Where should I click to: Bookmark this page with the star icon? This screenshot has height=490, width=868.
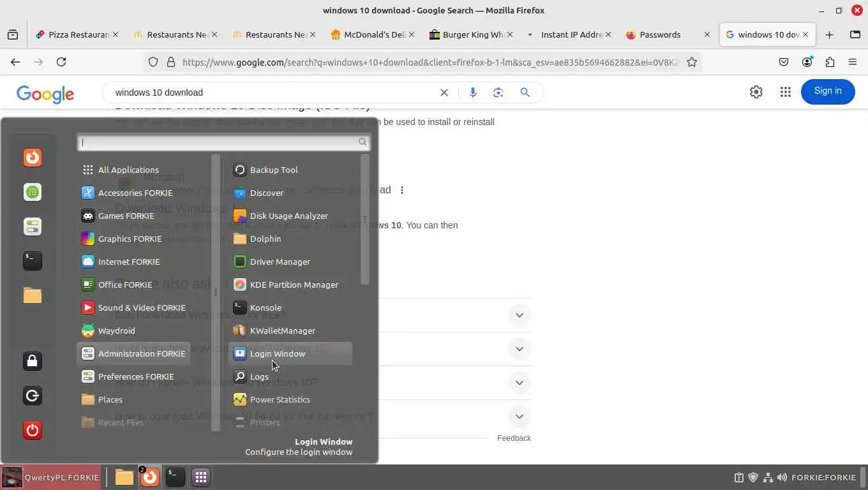tap(692, 62)
